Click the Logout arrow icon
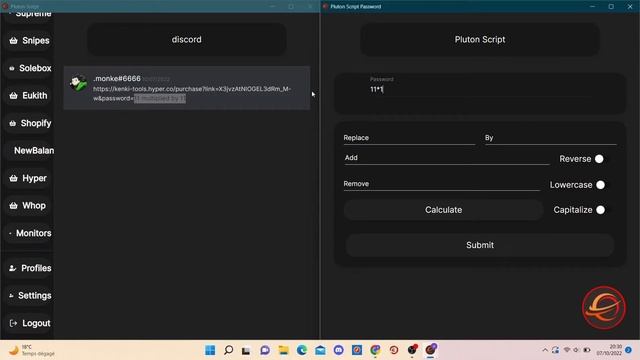 click(13, 323)
